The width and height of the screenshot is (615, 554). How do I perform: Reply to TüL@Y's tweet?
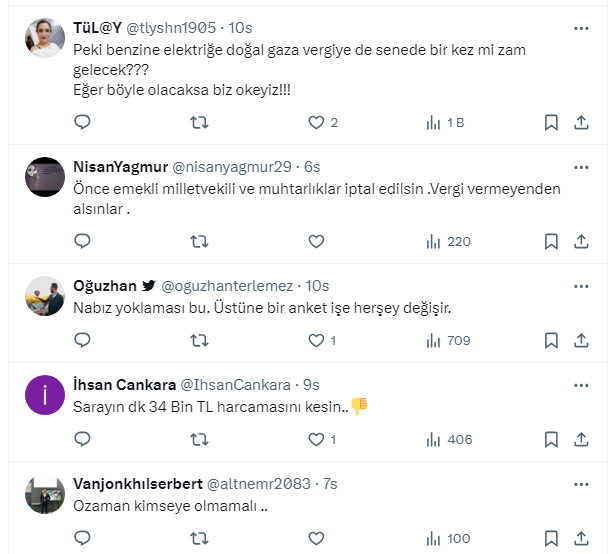click(x=83, y=122)
